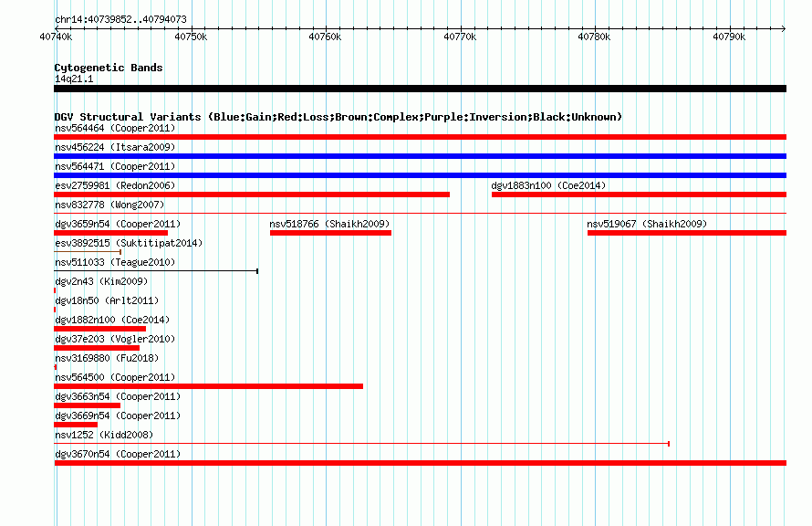Click the chr14:40739852..40794073 region label
The height and width of the screenshot is (526, 812).
click(x=120, y=19)
